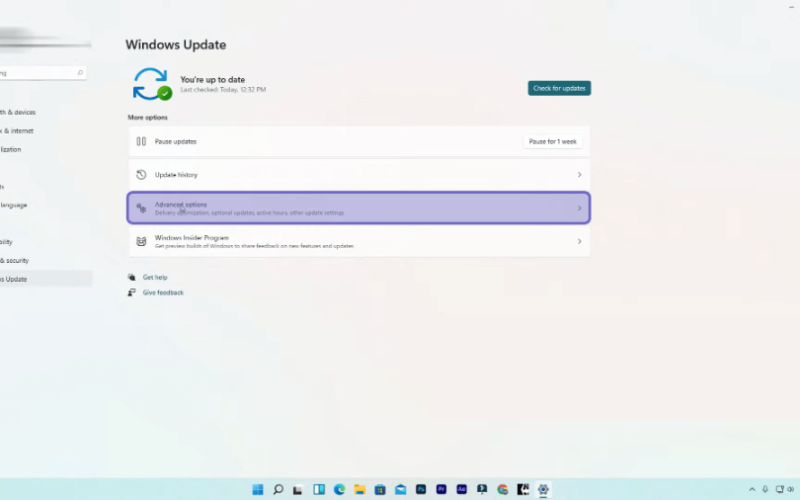This screenshot has width=800, height=500.
Task: Click the Update history clock icon
Action: tap(141, 174)
